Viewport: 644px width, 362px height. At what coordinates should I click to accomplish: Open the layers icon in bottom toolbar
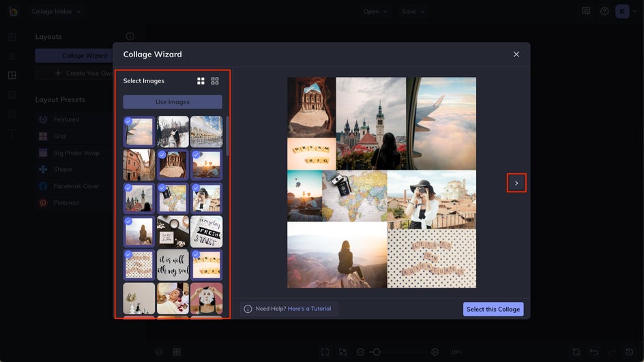[159, 352]
